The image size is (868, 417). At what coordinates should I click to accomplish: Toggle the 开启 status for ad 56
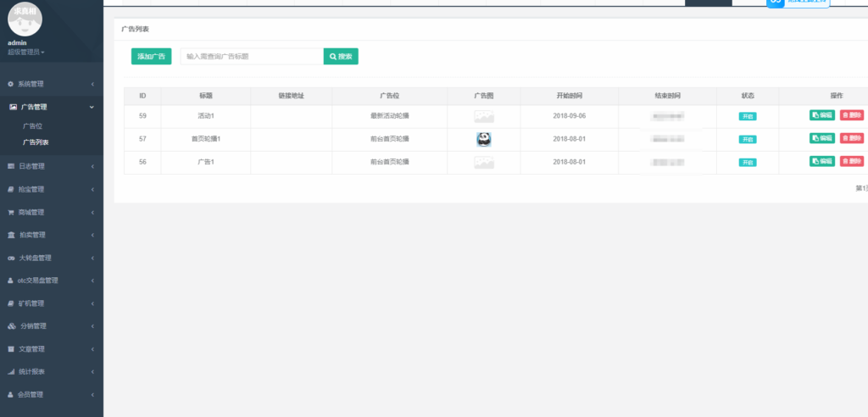click(x=748, y=162)
